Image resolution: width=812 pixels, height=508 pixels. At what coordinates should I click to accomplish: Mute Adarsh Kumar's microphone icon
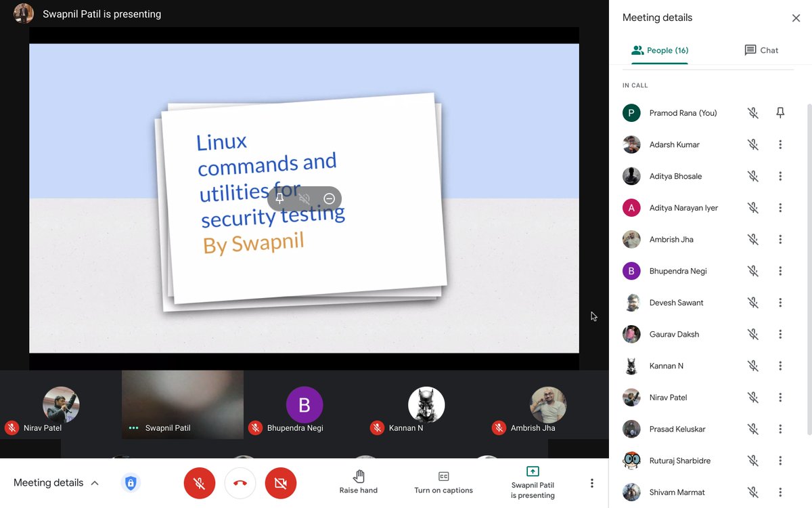752,144
